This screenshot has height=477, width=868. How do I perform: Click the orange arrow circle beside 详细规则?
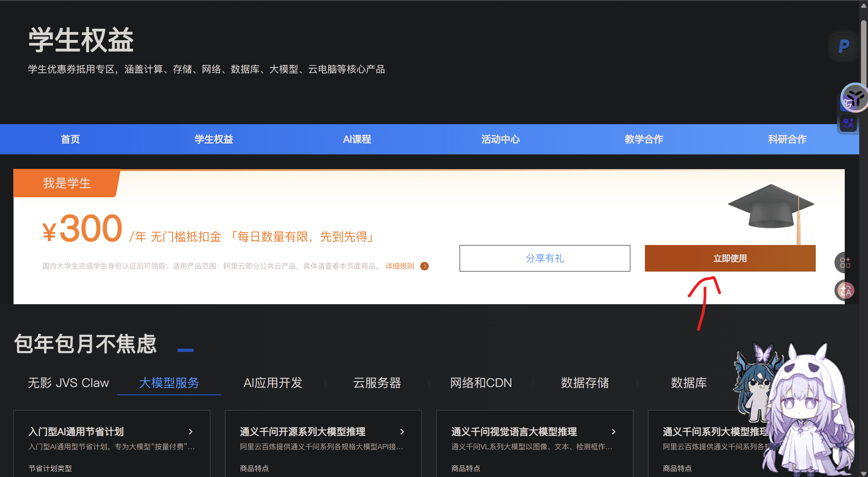(424, 266)
